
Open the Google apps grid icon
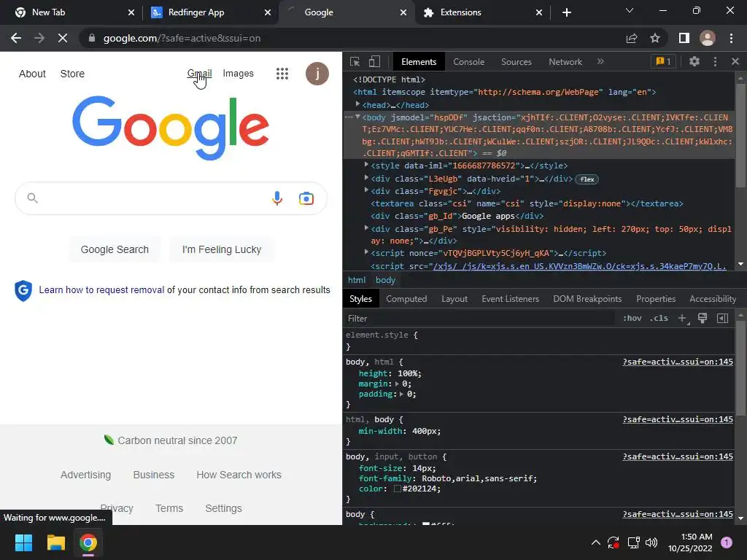click(x=282, y=74)
